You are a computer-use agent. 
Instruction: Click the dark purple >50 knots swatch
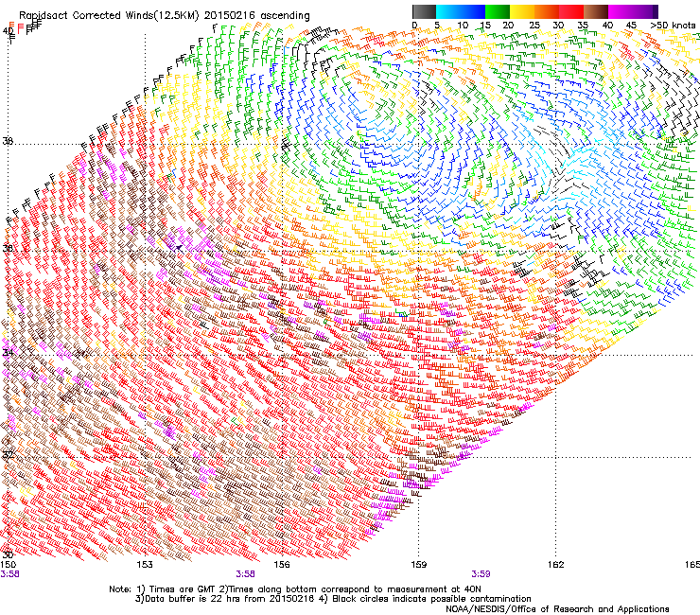[654, 11]
